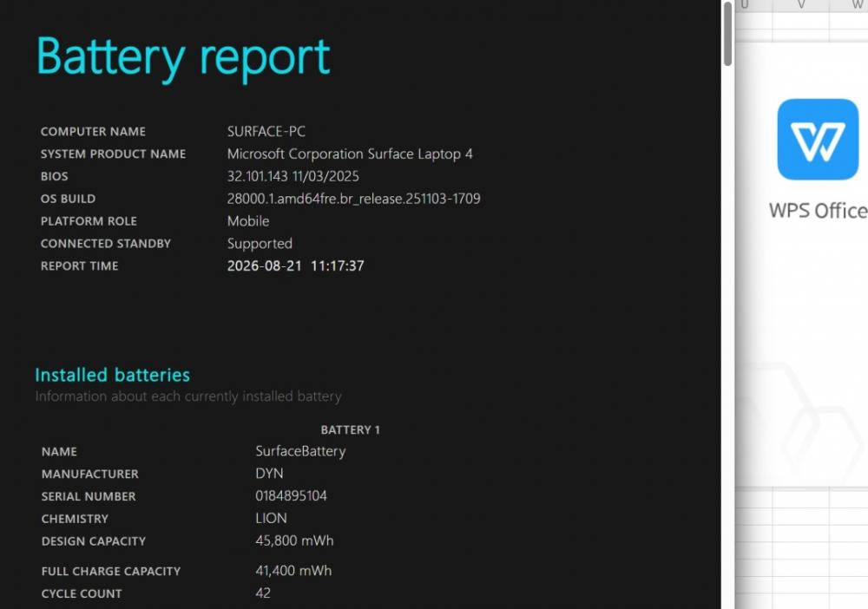This screenshot has height=609, width=868.
Task: Select report time 2026-08-21 11:17:37
Action: point(296,266)
